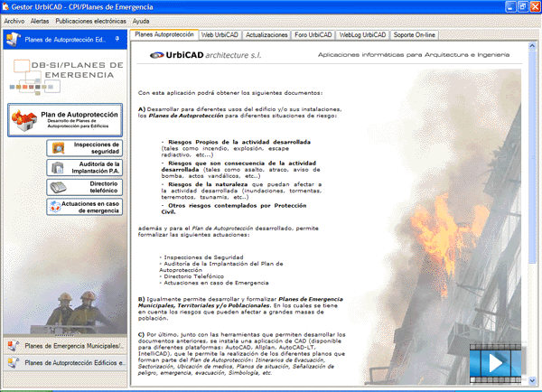Click the Actuaciones en caso de emergencia icon

click(55, 207)
